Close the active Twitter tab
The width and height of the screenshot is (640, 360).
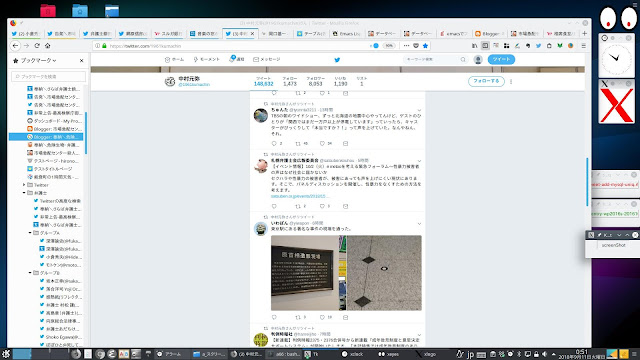[252, 34]
